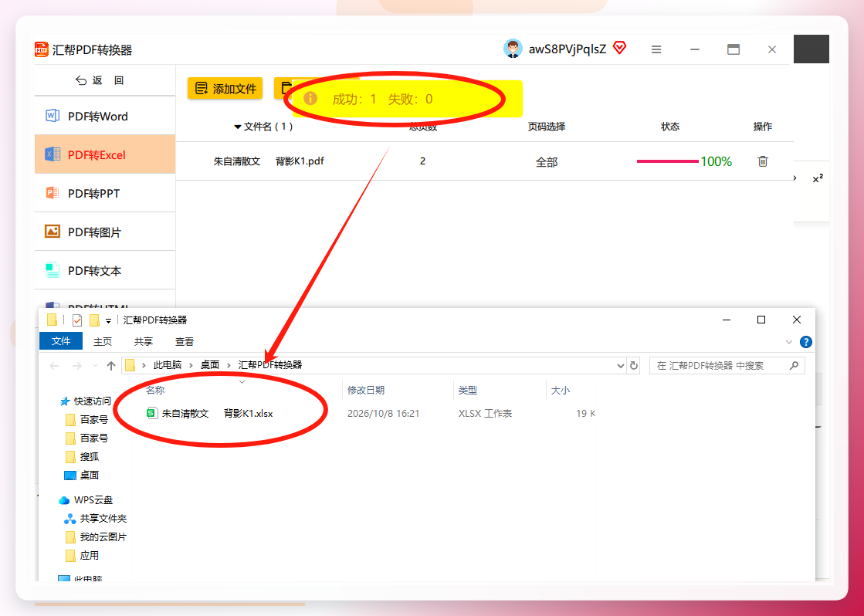
Task: Refresh the Explorer folder view
Action: [x=634, y=365]
